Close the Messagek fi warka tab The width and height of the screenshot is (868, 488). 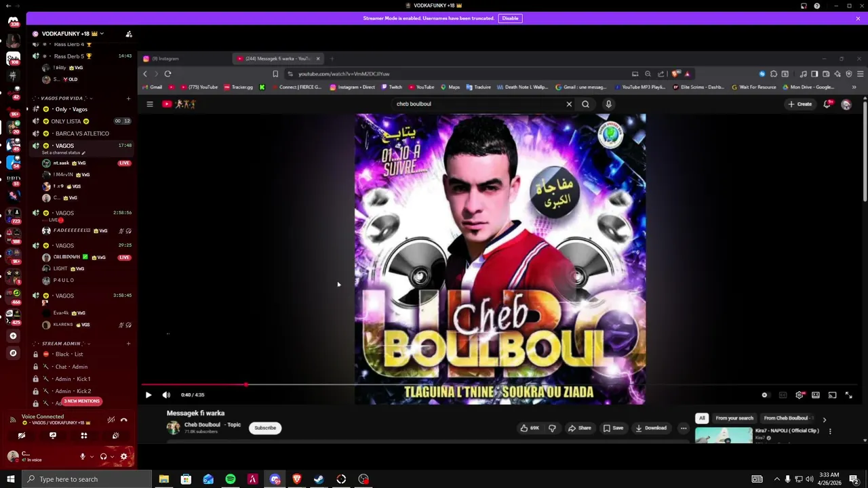[x=318, y=59]
